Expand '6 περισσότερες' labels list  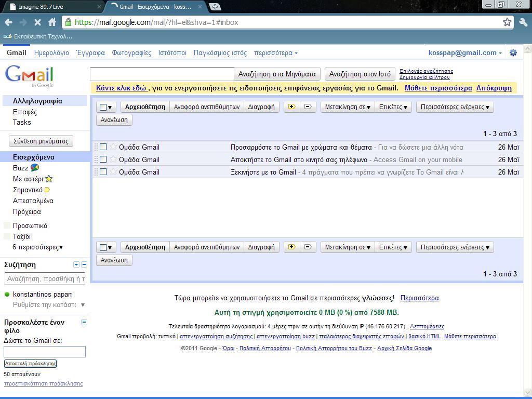37,247
